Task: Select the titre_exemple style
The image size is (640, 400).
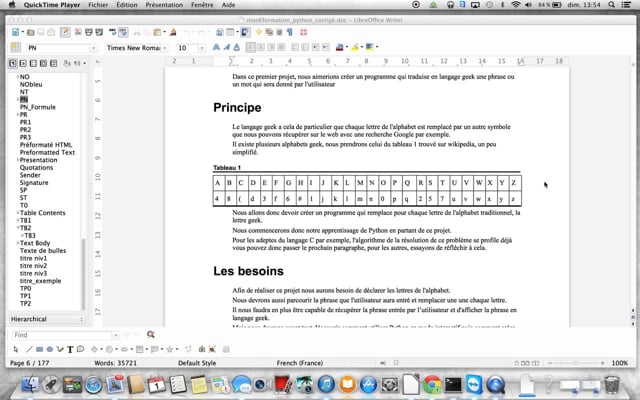Action: (40, 281)
